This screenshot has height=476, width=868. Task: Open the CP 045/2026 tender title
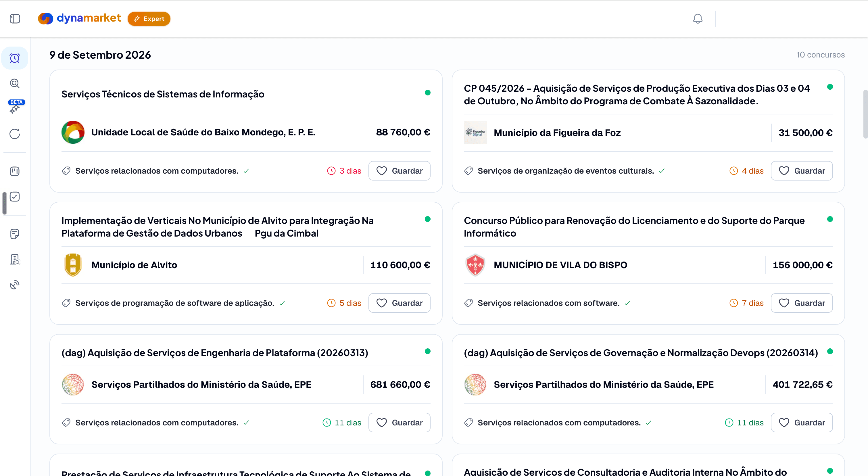click(x=637, y=95)
